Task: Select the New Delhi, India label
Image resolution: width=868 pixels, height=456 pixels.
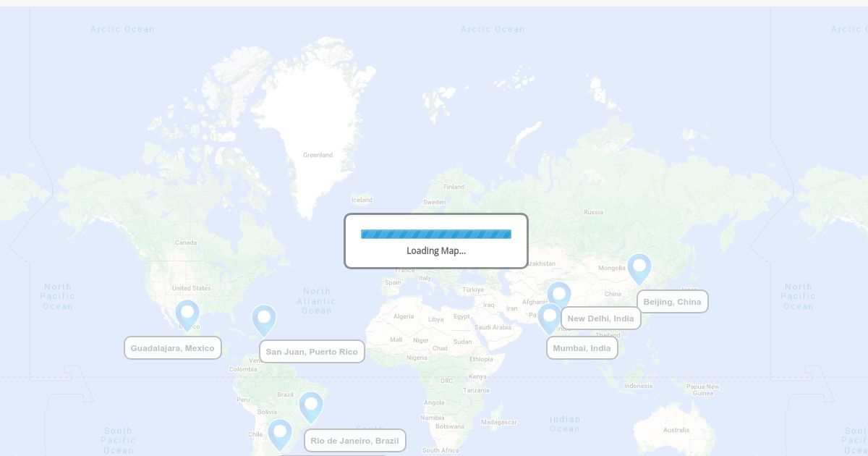Action: click(x=601, y=318)
